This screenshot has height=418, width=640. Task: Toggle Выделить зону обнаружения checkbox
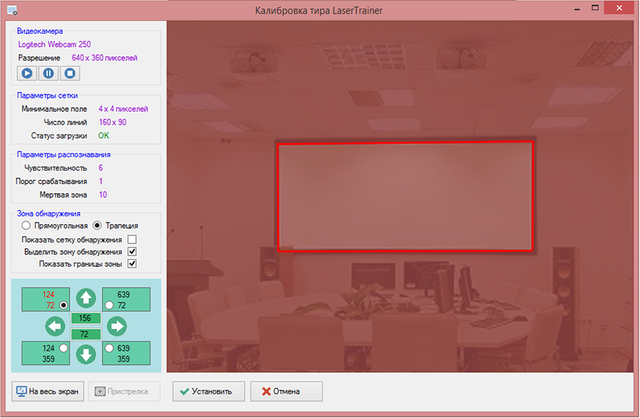(132, 251)
